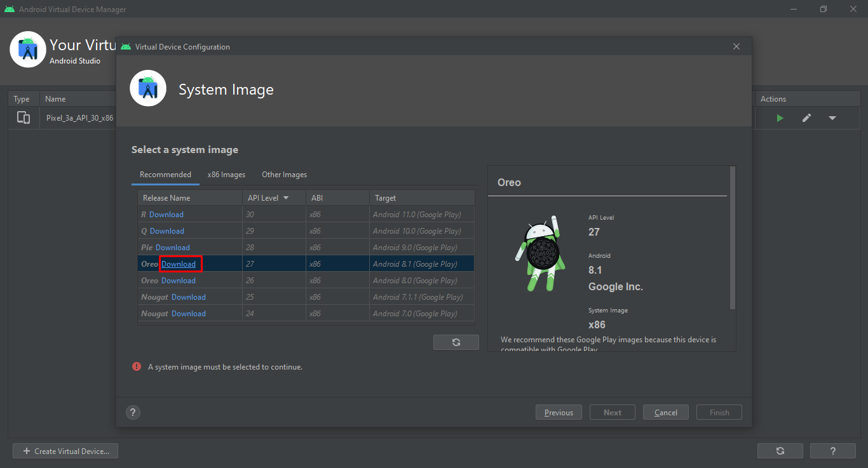Click the ABI column header

[x=337, y=198]
